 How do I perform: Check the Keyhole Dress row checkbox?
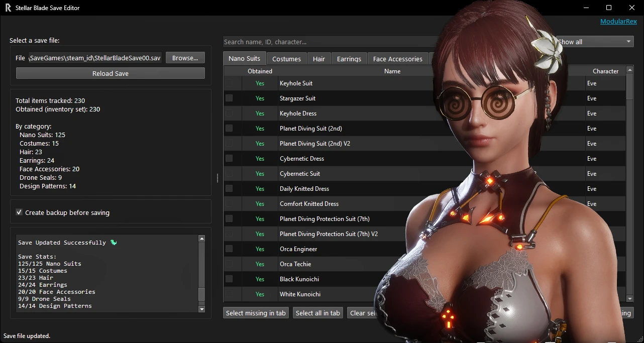tap(229, 113)
